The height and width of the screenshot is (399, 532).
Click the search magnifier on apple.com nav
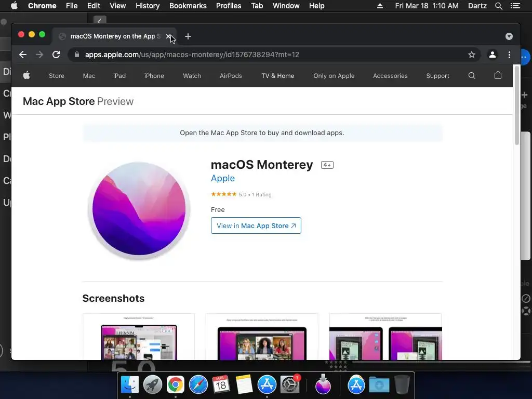pyautogui.click(x=472, y=76)
